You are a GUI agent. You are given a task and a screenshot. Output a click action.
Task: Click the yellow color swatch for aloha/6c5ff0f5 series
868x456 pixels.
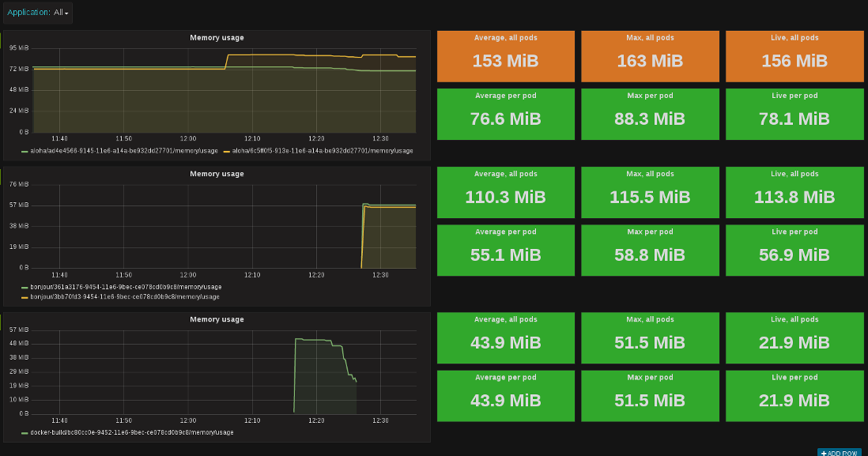click(227, 151)
